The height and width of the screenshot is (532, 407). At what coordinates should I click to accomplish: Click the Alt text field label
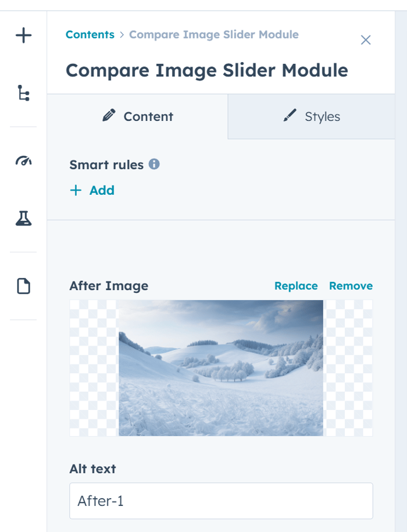pos(92,469)
